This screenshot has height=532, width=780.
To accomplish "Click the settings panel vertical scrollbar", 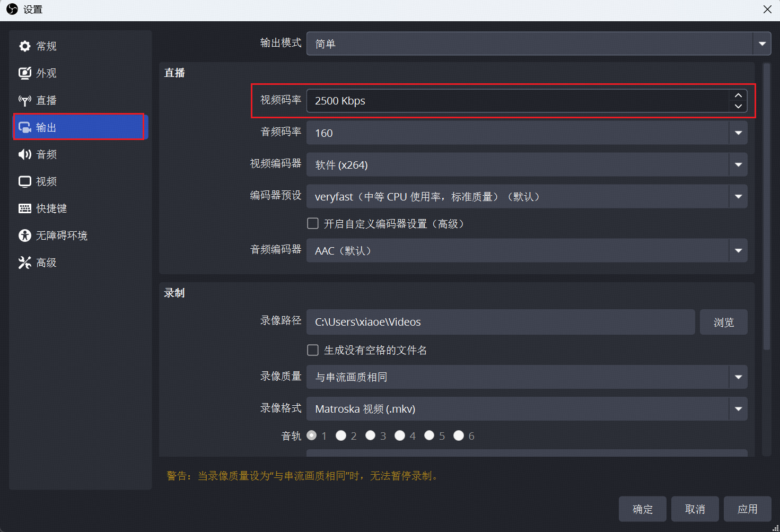I will coord(767,207).
